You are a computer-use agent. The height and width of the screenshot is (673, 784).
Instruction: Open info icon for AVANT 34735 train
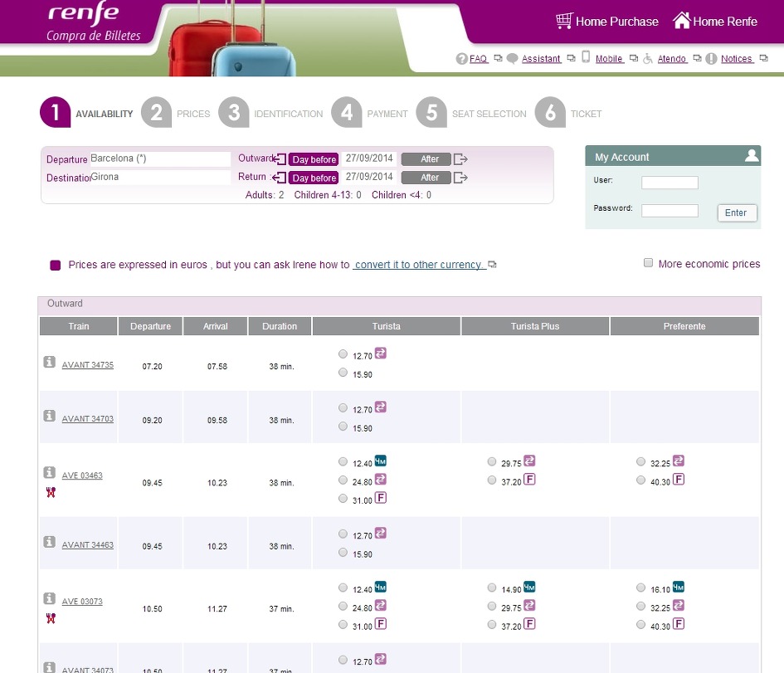[x=50, y=362]
